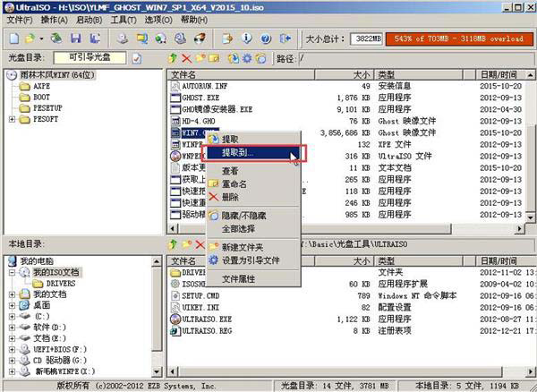Open the 选项(O) menu
Image resolution: width=537 pixels, height=392 pixels.
click(x=158, y=20)
